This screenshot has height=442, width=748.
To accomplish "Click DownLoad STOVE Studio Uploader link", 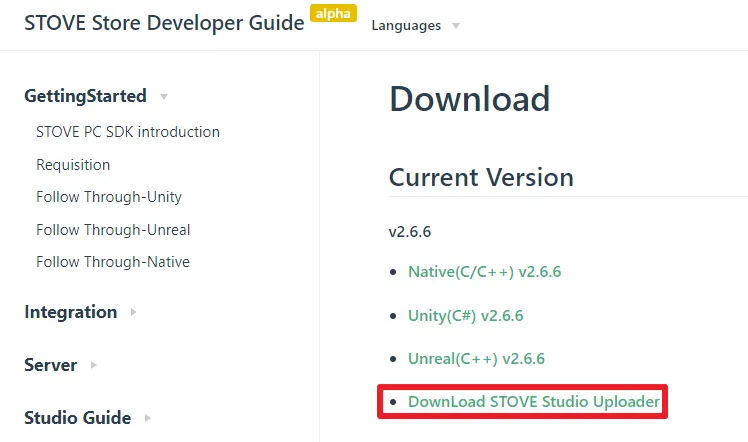I will [x=534, y=401].
